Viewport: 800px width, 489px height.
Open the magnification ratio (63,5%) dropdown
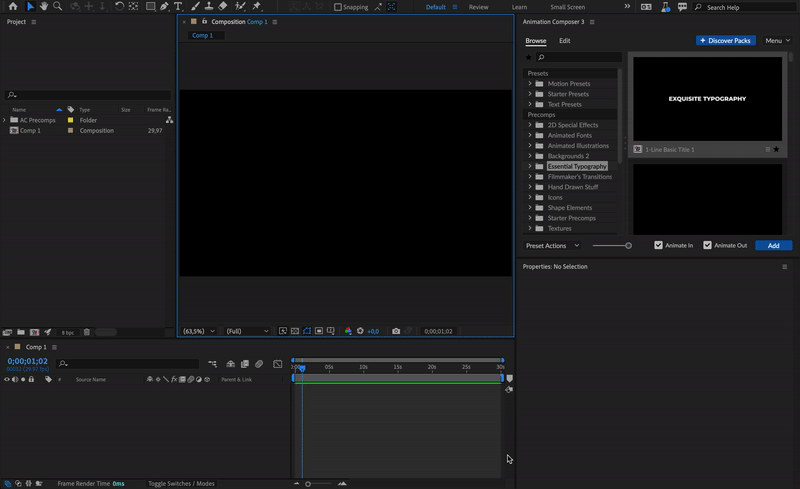click(198, 331)
